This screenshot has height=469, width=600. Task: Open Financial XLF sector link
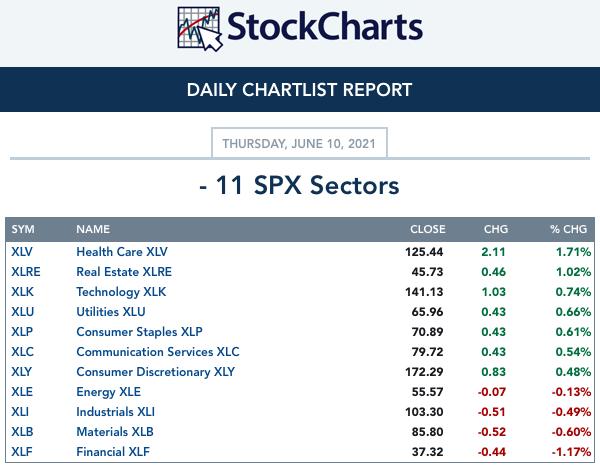(x=113, y=452)
